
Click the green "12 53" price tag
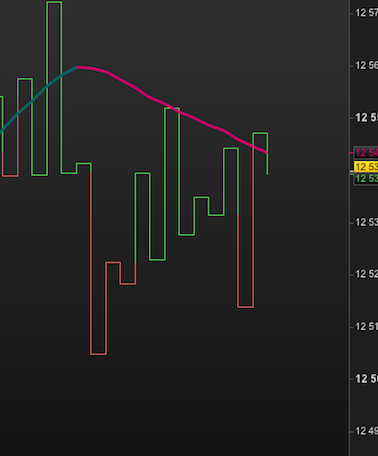click(366, 179)
